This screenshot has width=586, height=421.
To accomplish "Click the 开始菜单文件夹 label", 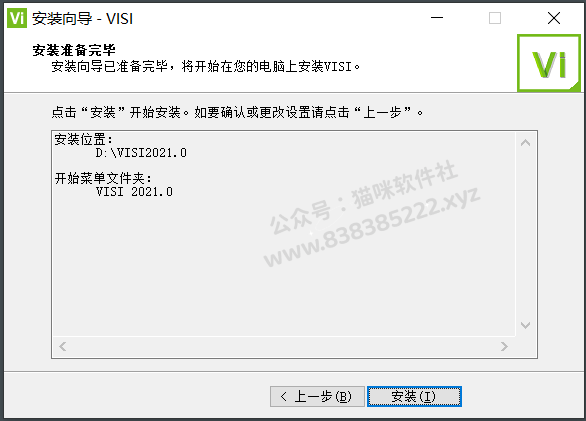I will point(103,178).
